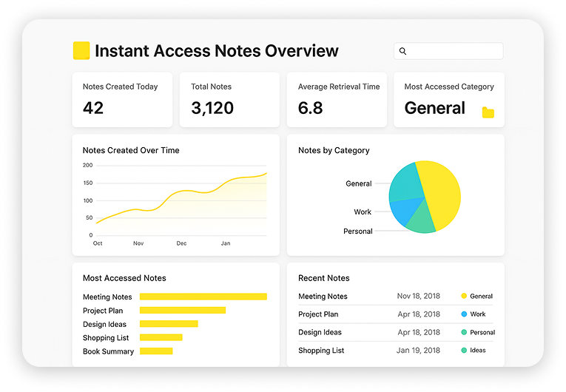566x392 pixels.
Task: Open Shopping List in Recent Notes
Action: pos(321,351)
